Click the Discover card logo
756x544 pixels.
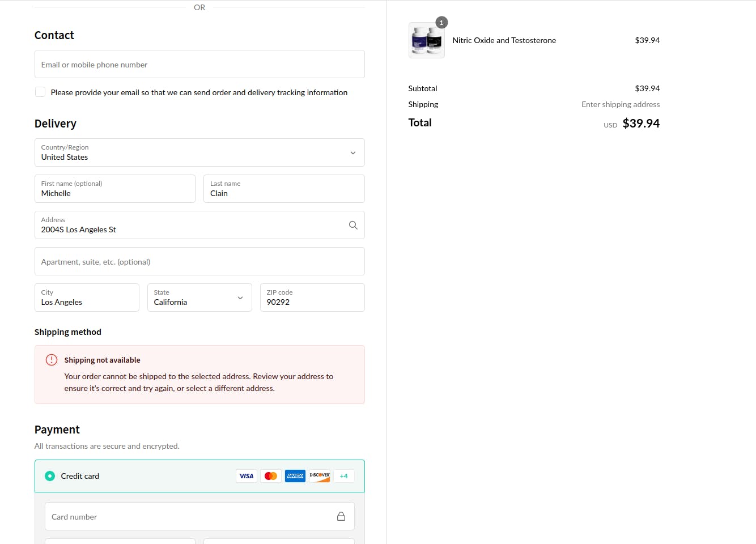pyautogui.click(x=320, y=476)
